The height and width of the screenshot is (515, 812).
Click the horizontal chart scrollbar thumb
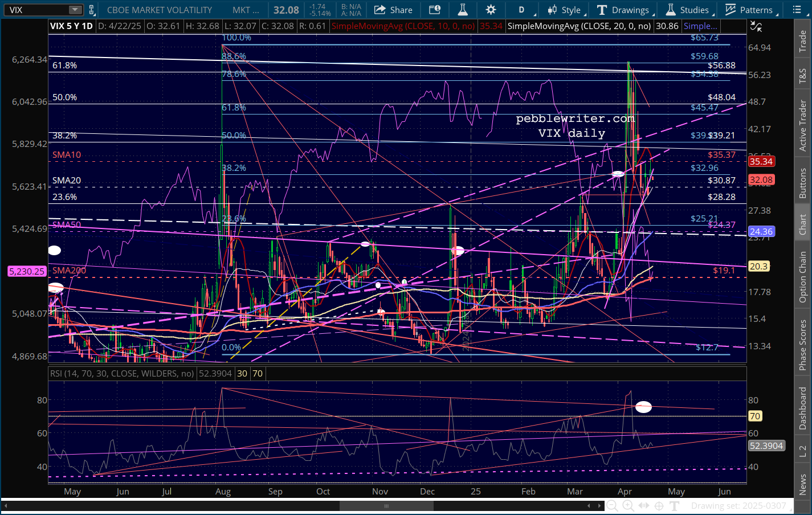386,506
